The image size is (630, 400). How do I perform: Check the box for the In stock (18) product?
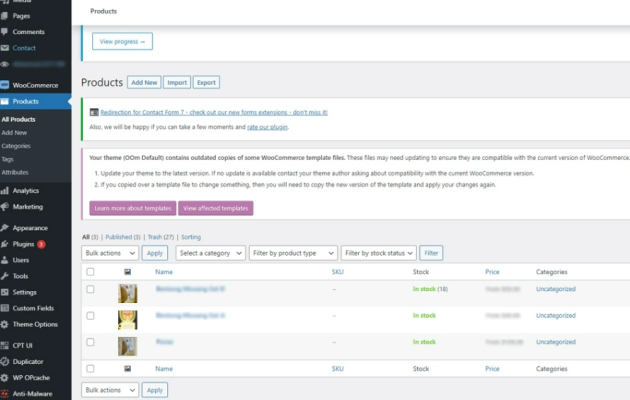click(x=90, y=289)
